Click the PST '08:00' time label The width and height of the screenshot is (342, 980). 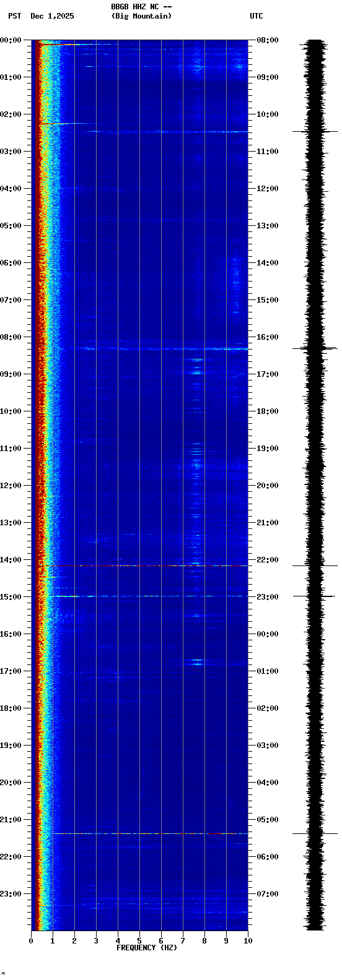click(x=11, y=337)
